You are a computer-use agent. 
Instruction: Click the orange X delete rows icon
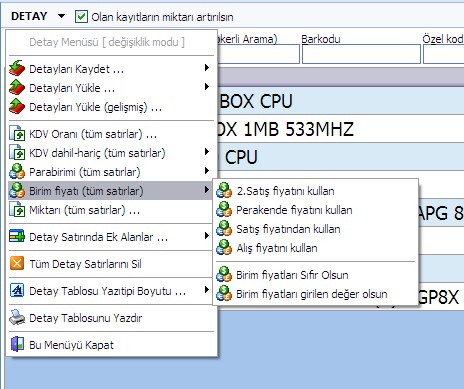coord(17,263)
